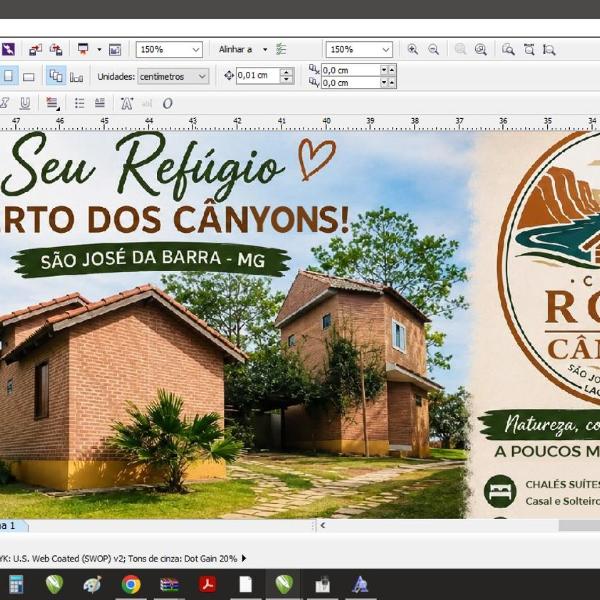Open the right 150% zoom dropdown
Viewport: 600px width, 600px height.
click(386, 50)
